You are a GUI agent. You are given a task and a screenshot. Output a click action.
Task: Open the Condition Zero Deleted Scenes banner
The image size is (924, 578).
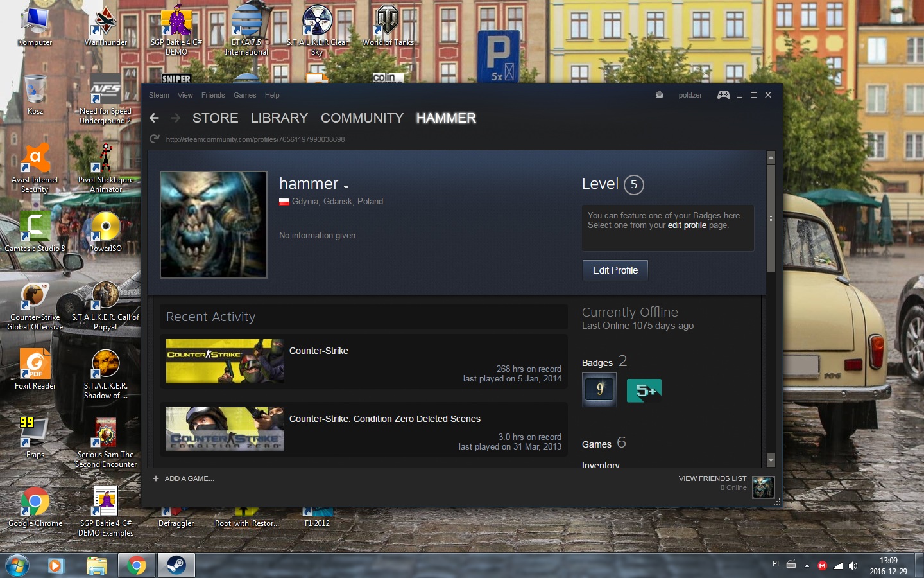[x=225, y=429]
